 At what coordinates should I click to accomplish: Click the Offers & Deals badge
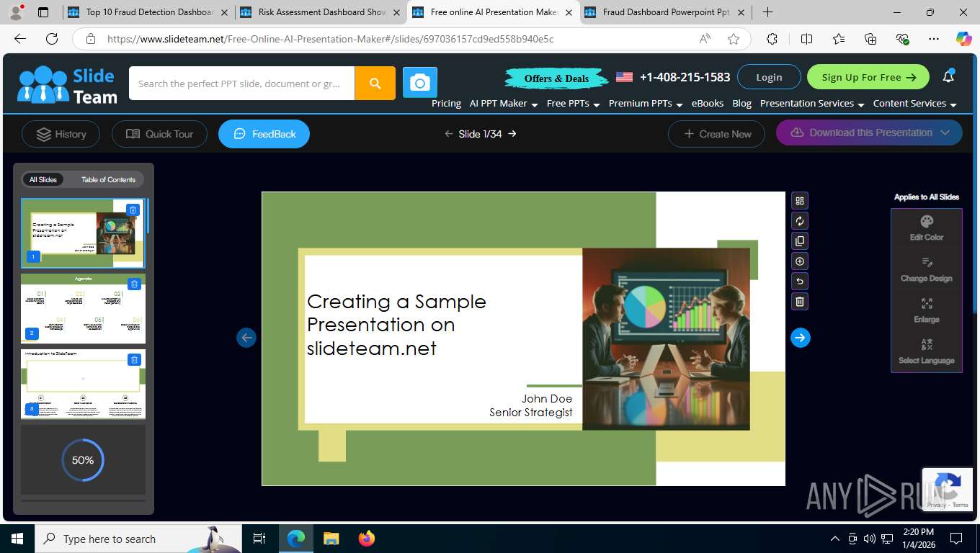tap(556, 78)
